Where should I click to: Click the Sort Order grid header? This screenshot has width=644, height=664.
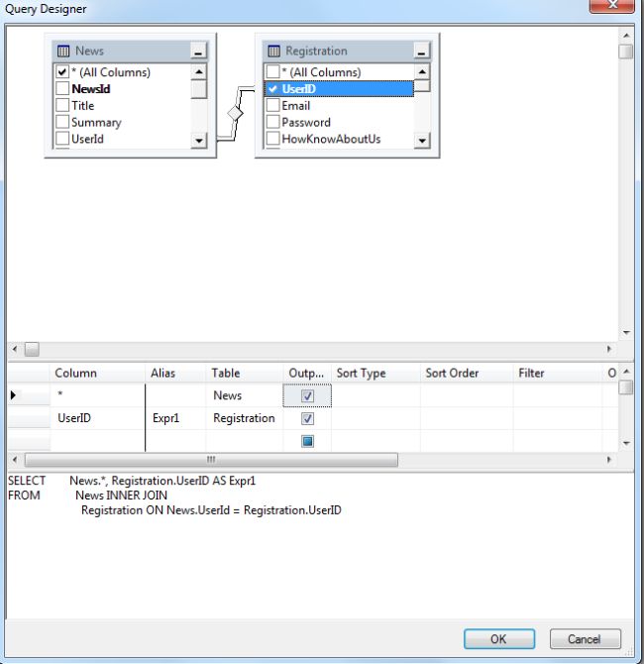pos(467,373)
